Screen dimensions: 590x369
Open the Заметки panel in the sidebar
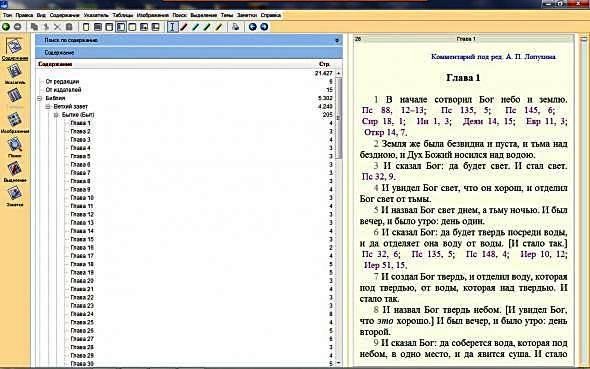click(15, 196)
